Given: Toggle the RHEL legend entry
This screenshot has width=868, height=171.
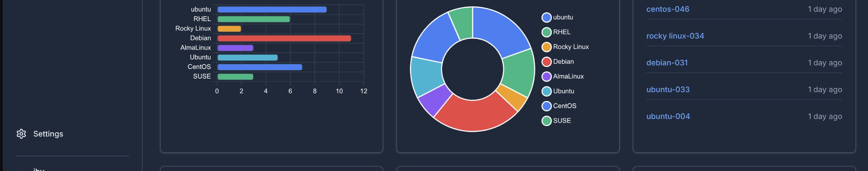Looking at the screenshot, I should [561, 32].
